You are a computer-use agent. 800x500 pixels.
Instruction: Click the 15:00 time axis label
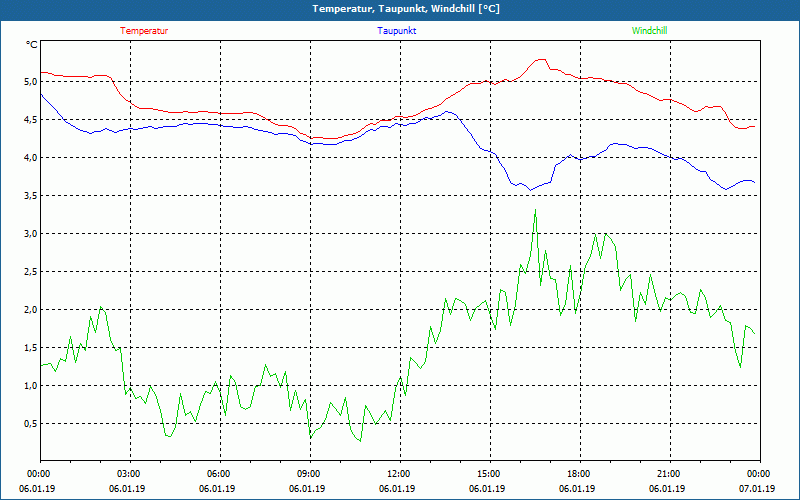pos(490,474)
